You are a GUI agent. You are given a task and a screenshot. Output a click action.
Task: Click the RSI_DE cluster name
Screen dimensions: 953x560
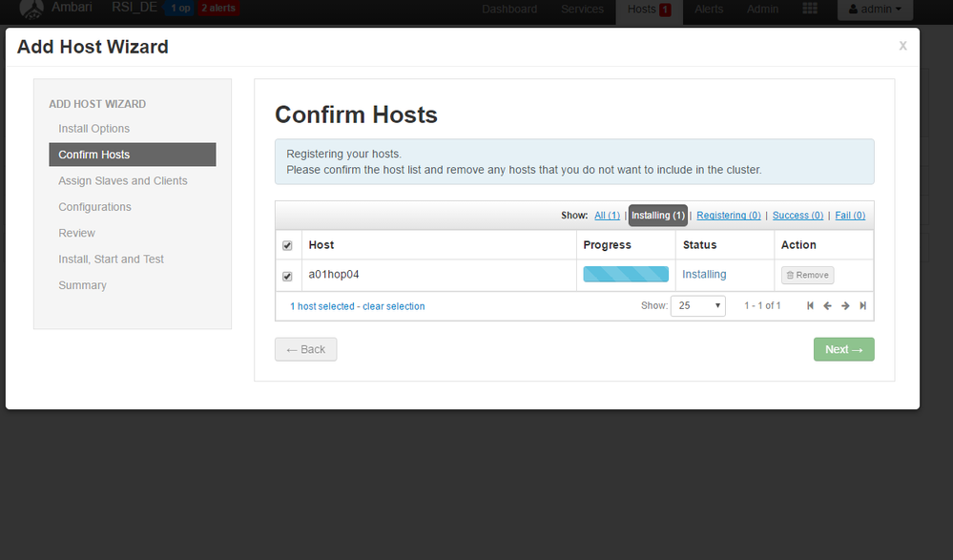(135, 8)
